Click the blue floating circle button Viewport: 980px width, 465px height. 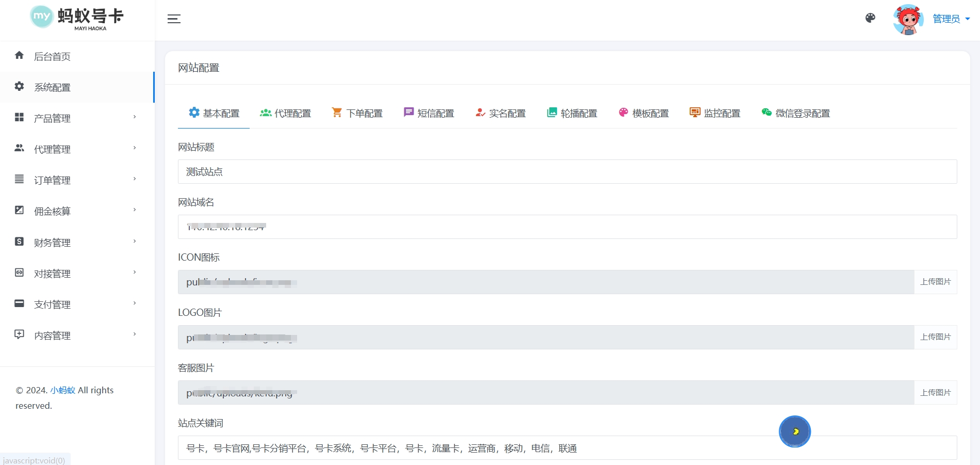794,431
